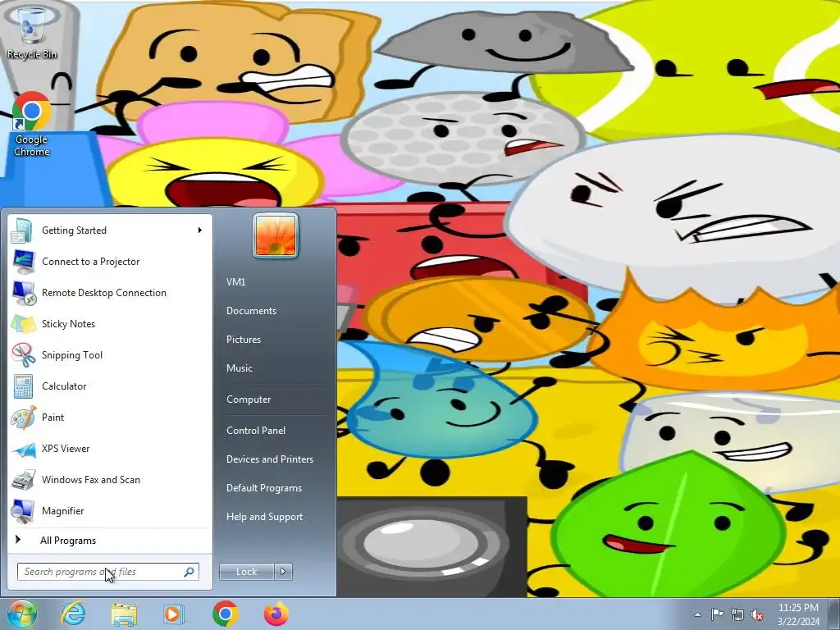Click the muted volume tray icon
This screenshot has height=630, width=840.
(757, 614)
